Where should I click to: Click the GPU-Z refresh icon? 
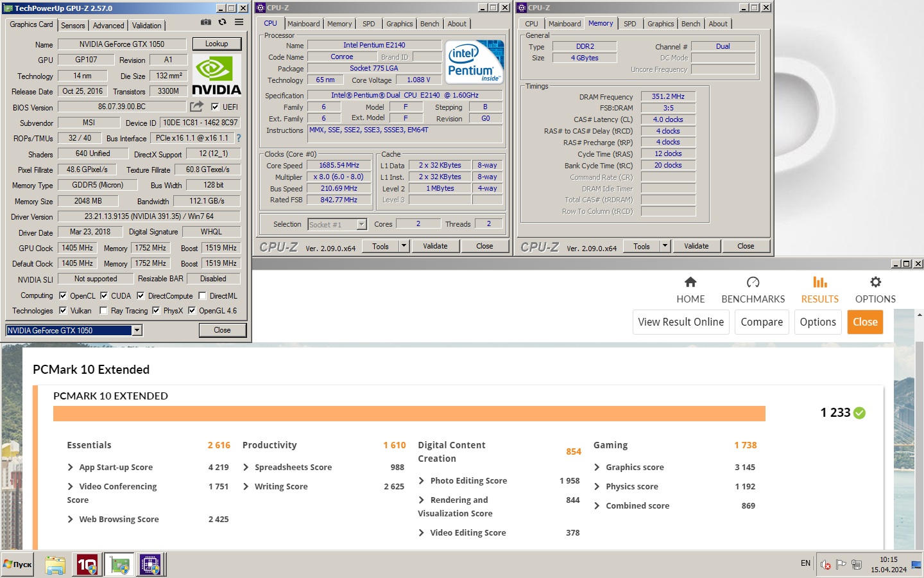coord(222,22)
